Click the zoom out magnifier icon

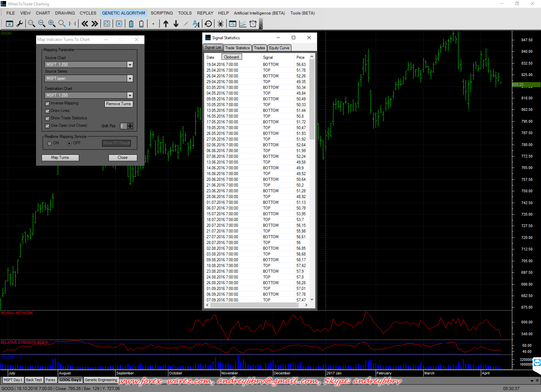pyautogui.click(x=42, y=24)
